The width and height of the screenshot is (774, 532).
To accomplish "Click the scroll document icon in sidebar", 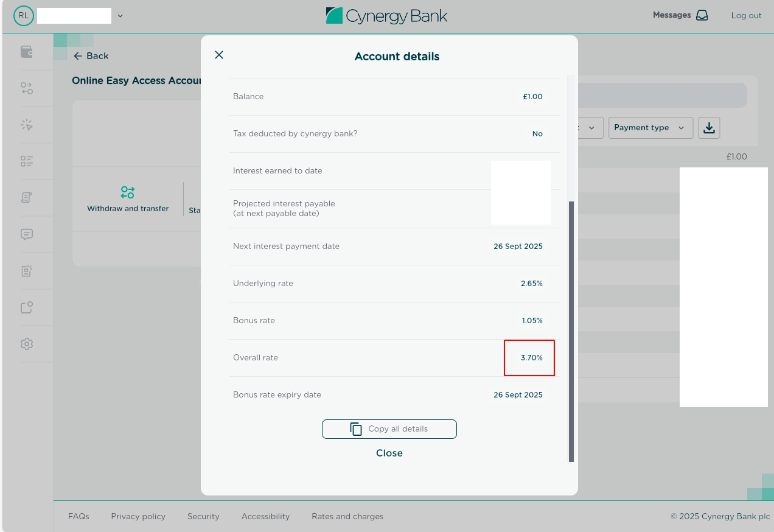I will coord(27,198).
